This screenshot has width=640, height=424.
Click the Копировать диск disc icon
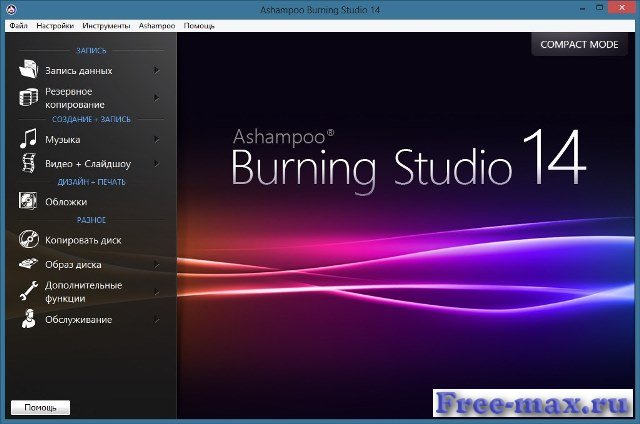point(29,239)
